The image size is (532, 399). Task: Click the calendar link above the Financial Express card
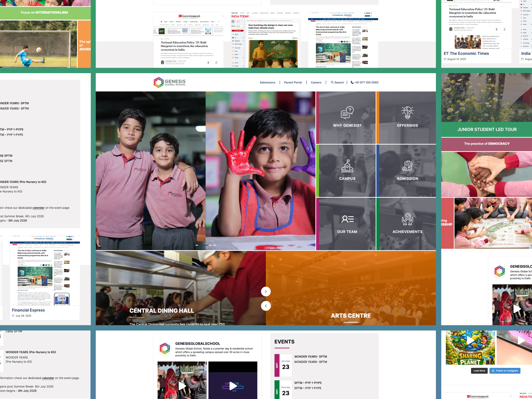[38, 208]
